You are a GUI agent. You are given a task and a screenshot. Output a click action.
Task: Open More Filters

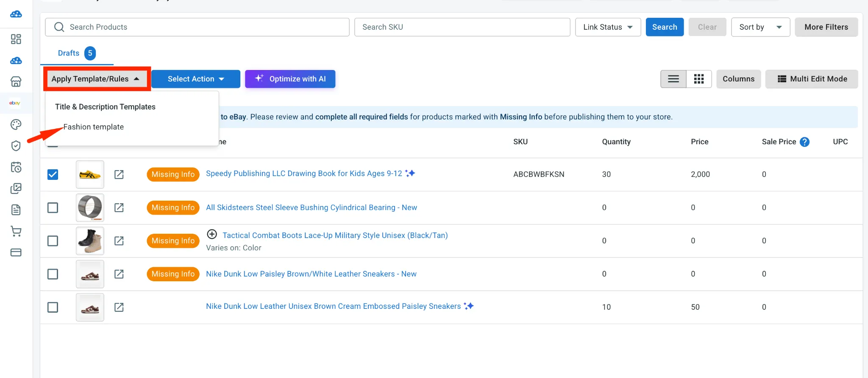pos(826,27)
